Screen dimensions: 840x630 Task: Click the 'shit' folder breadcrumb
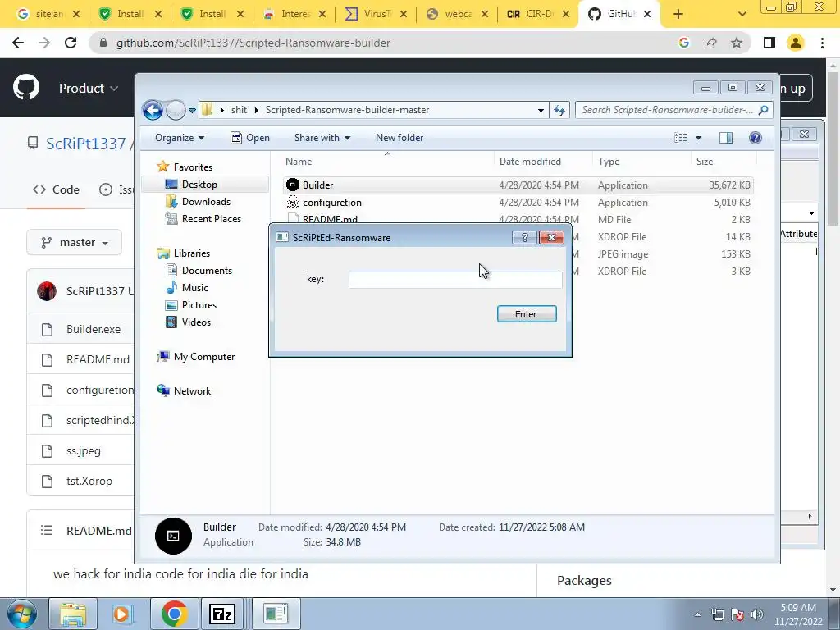tap(239, 110)
